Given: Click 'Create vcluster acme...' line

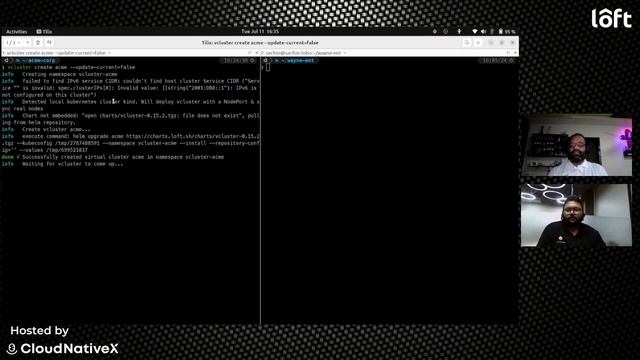Looking at the screenshot, I should point(56,129).
